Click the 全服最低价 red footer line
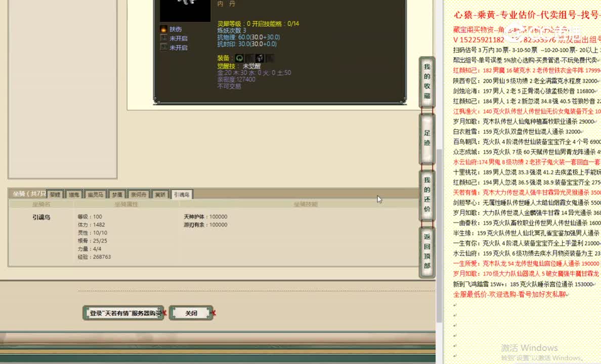Image resolution: width=601 pixels, height=364 pixels. (x=511, y=294)
